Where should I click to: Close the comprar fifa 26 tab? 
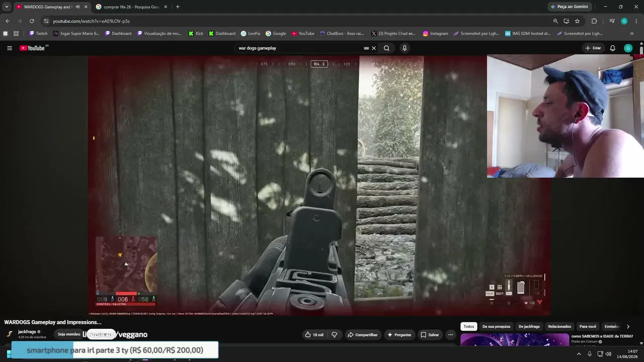166,7
